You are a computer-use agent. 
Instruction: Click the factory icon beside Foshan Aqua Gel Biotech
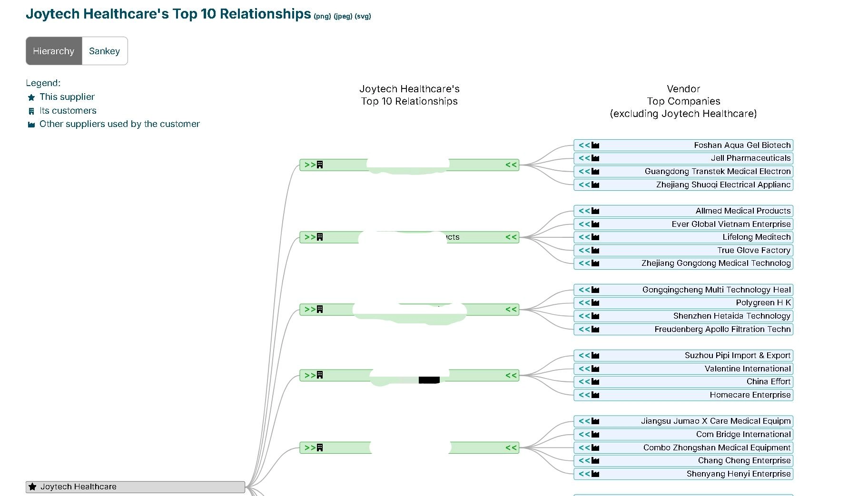595,146
